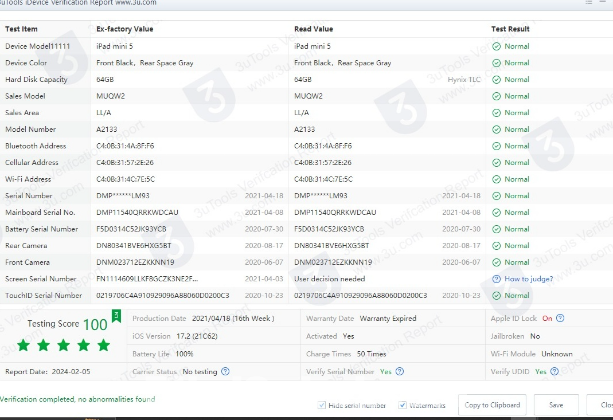Viewport: 613px width, 420px height.
Task: Click the Wi-Fi Module Unknown value
Action: click(557, 354)
